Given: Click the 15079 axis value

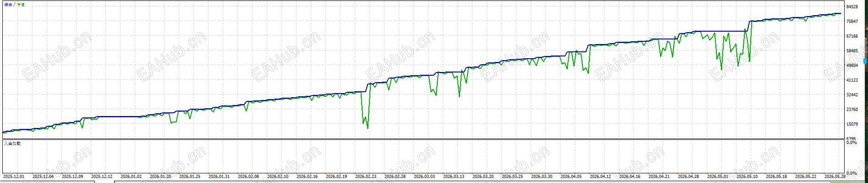Looking at the screenshot, I should [852, 124].
